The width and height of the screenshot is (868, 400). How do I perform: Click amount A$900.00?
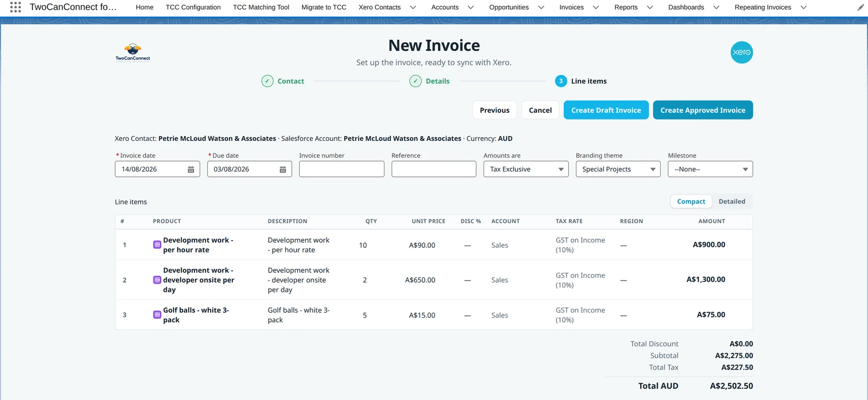point(709,245)
